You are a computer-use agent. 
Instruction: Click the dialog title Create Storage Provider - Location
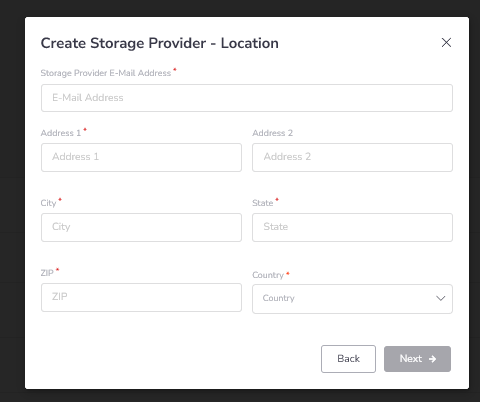[160, 43]
